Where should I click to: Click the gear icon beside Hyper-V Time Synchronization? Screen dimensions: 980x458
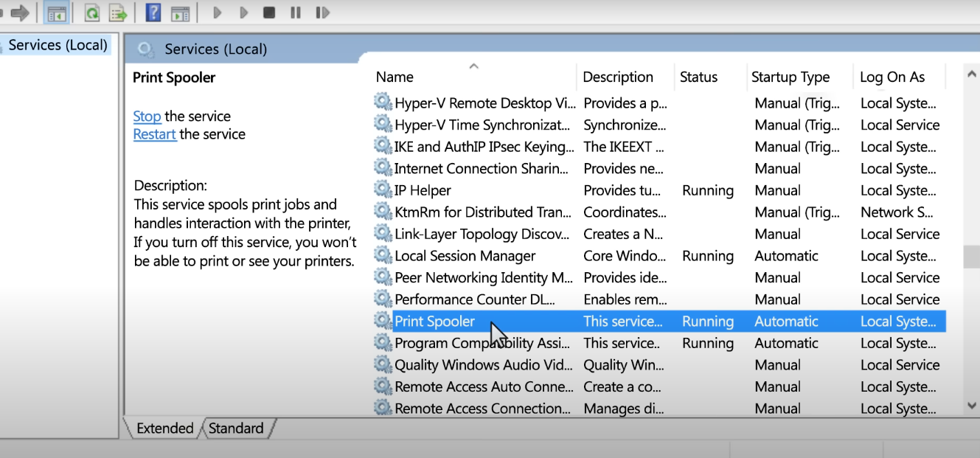(x=383, y=124)
